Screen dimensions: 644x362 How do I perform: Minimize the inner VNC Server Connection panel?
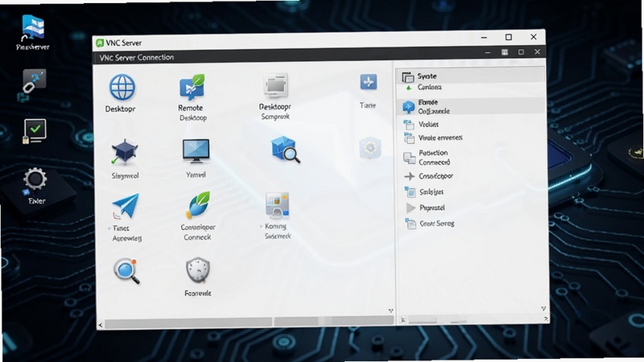488,52
